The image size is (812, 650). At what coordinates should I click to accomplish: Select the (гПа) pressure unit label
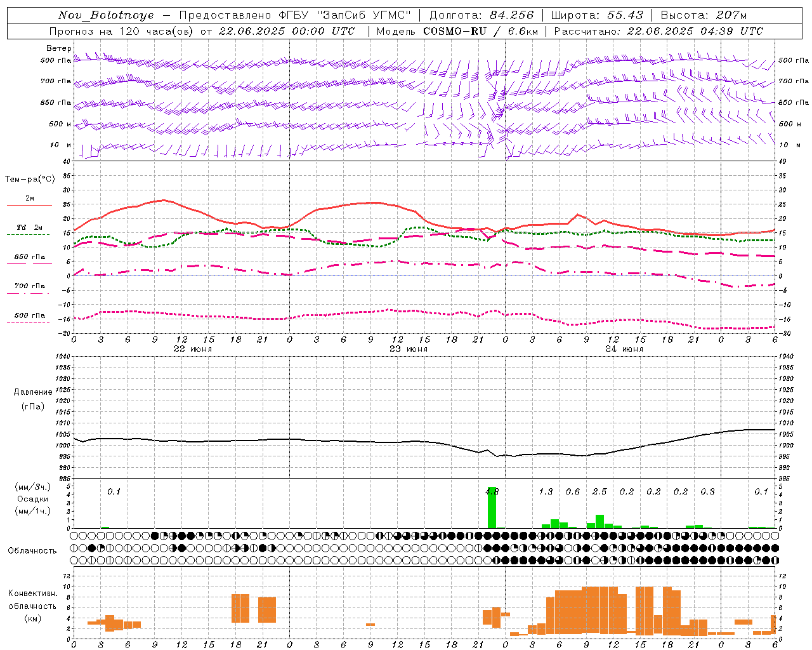(x=33, y=406)
